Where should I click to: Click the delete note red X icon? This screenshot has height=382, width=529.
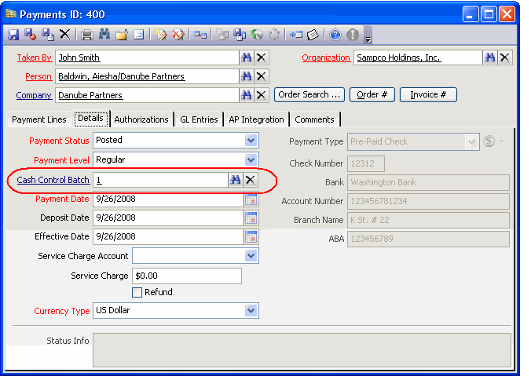[178, 34]
